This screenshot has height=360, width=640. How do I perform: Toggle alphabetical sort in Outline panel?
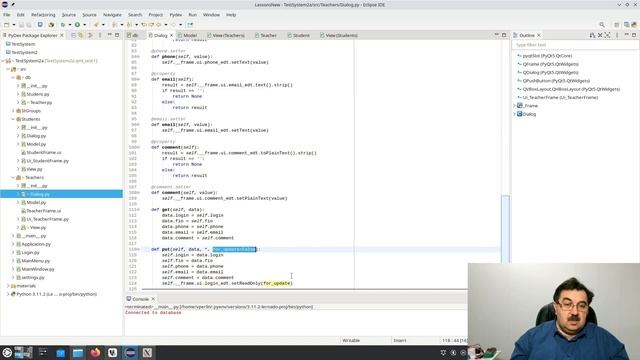tap(592, 36)
